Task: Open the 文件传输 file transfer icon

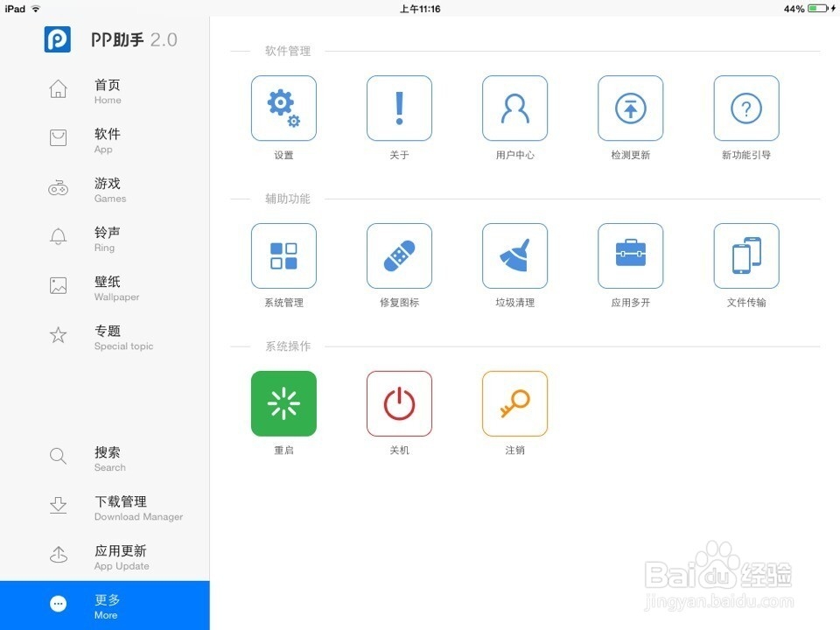Action: tap(746, 256)
